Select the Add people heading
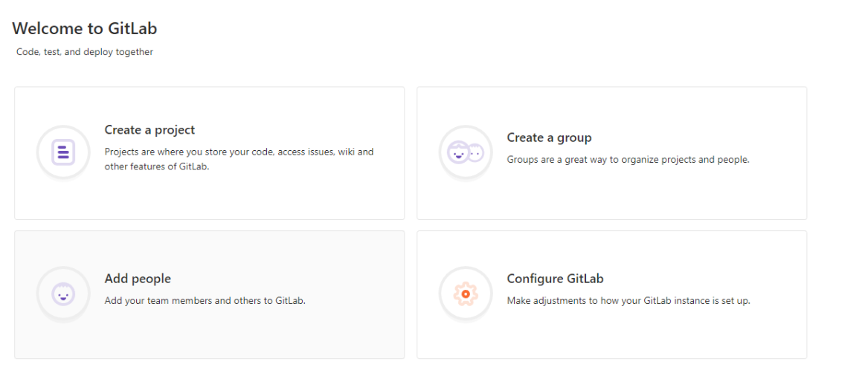This screenshot has height=376, width=868. (138, 279)
